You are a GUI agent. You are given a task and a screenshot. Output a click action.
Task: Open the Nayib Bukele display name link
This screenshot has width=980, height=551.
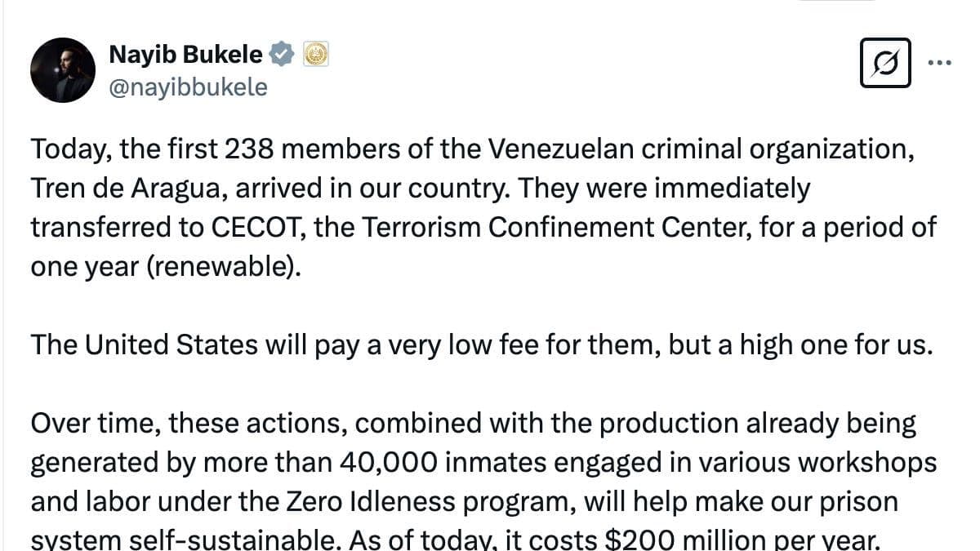click(185, 55)
